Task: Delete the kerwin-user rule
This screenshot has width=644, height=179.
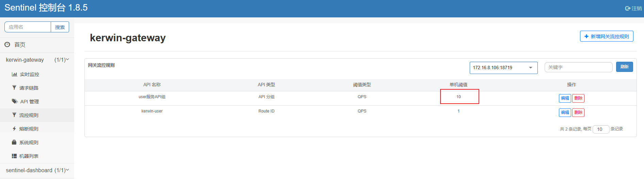Action: coord(578,113)
